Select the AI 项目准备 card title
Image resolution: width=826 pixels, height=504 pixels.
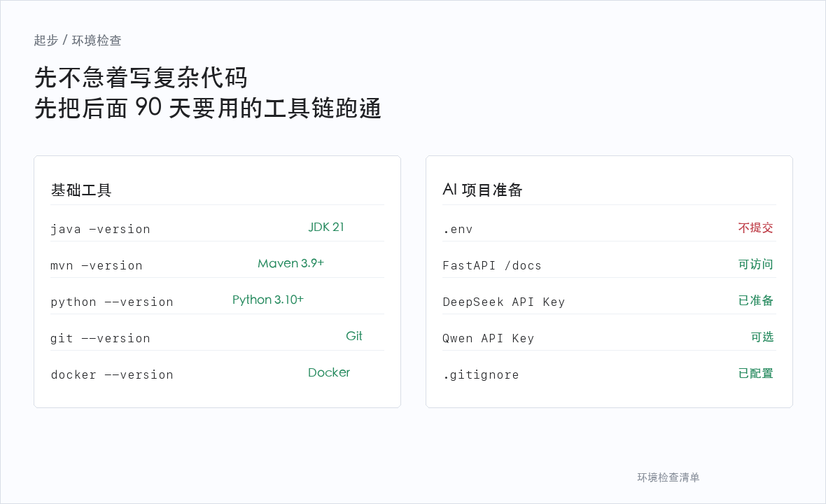click(x=482, y=190)
